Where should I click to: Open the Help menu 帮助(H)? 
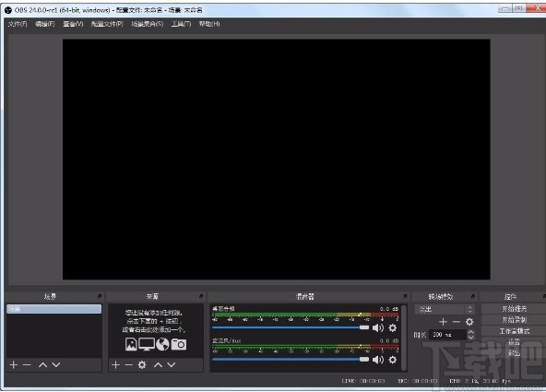pyautogui.click(x=209, y=24)
